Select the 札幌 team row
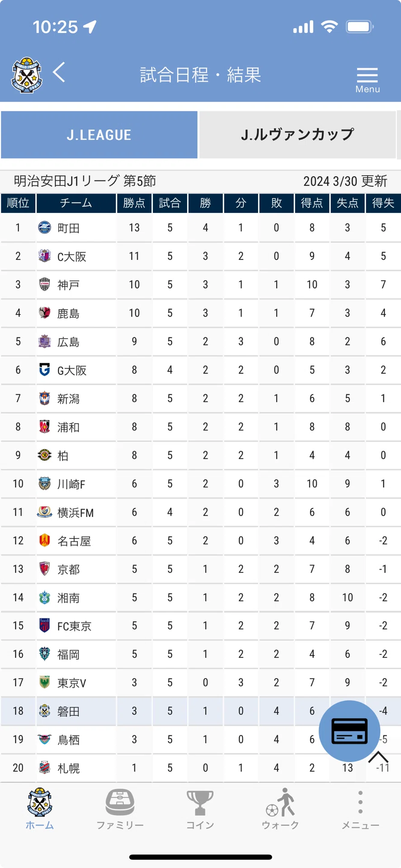The height and width of the screenshot is (868, 401). click(200, 768)
